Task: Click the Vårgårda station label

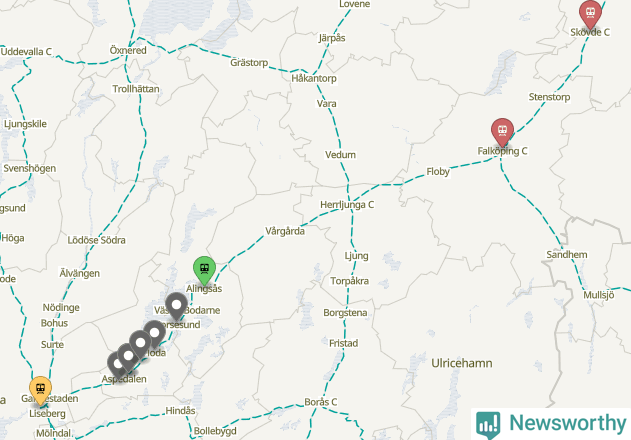Action: pos(285,231)
